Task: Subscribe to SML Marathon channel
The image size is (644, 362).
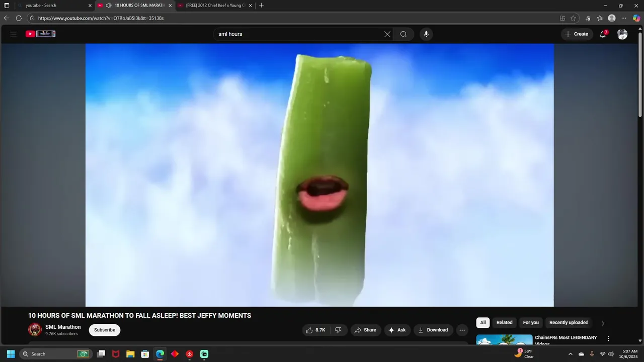Action: pos(105,330)
